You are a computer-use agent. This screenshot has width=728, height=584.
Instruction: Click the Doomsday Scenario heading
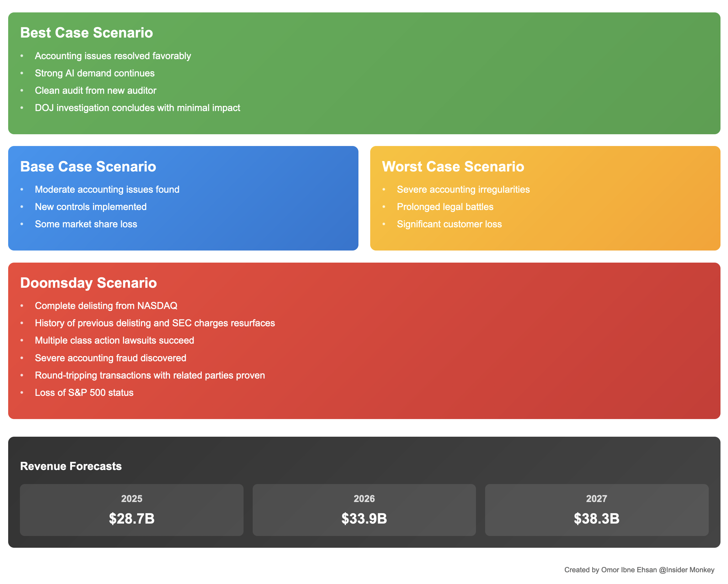88,283
